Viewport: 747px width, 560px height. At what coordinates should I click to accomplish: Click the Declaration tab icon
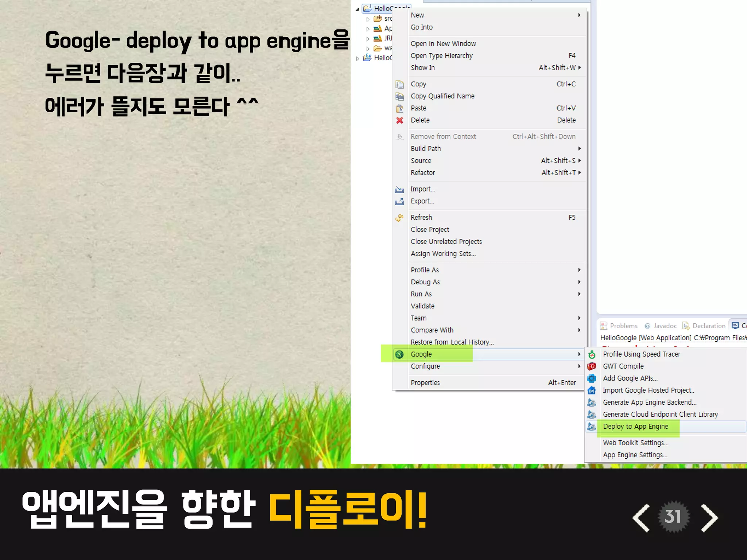(686, 326)
